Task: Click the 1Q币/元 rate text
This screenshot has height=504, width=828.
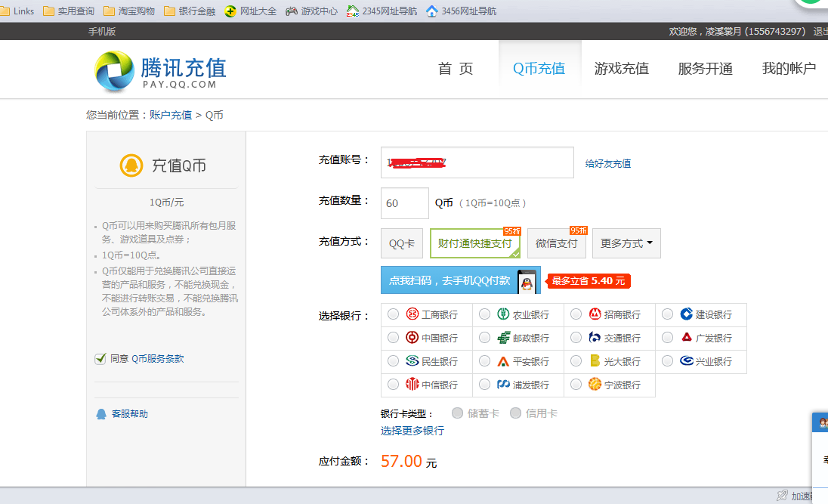Action: (x=166, y=203)
